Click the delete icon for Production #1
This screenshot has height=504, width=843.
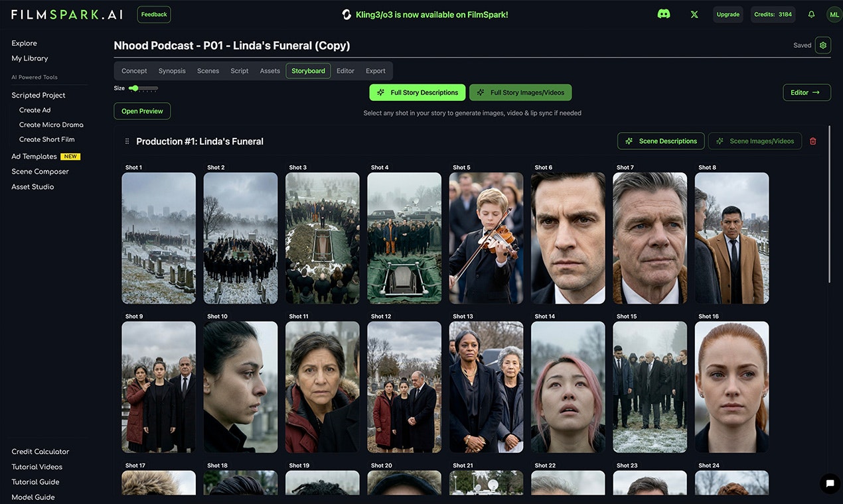pyautogui.click(x=812, y=141)
